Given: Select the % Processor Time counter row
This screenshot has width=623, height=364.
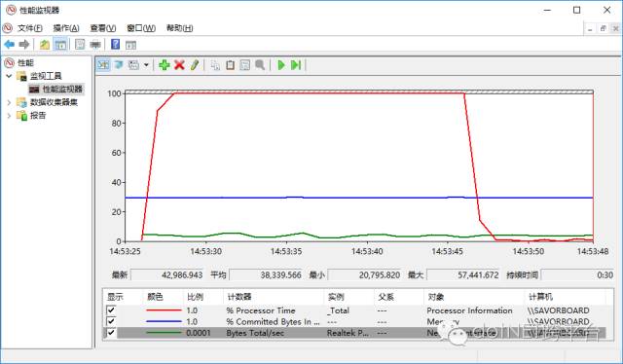Looking at the screenshot, I should point(354,309).
